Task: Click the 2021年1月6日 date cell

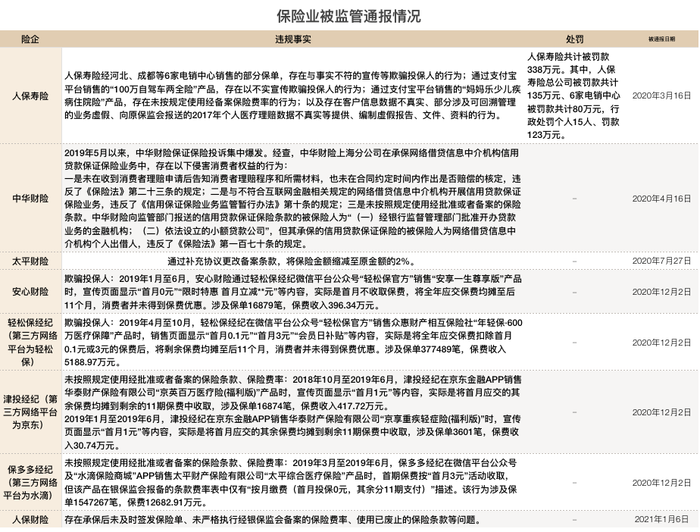Action: 662,520
